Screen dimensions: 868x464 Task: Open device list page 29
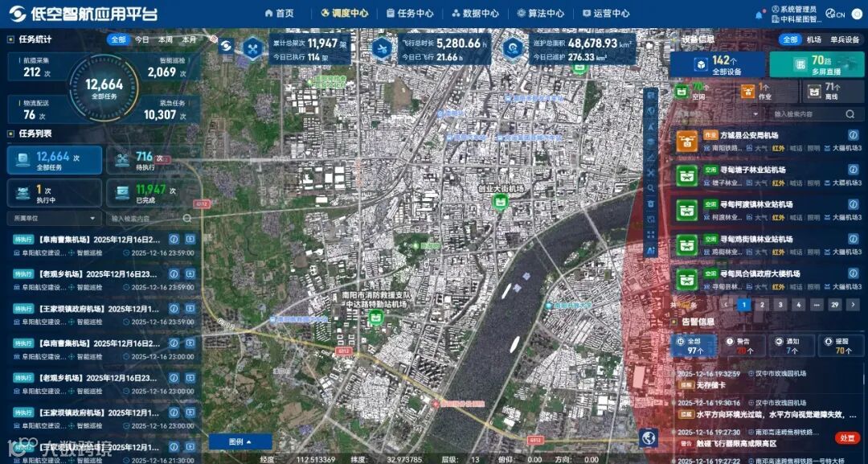point(834,305)
